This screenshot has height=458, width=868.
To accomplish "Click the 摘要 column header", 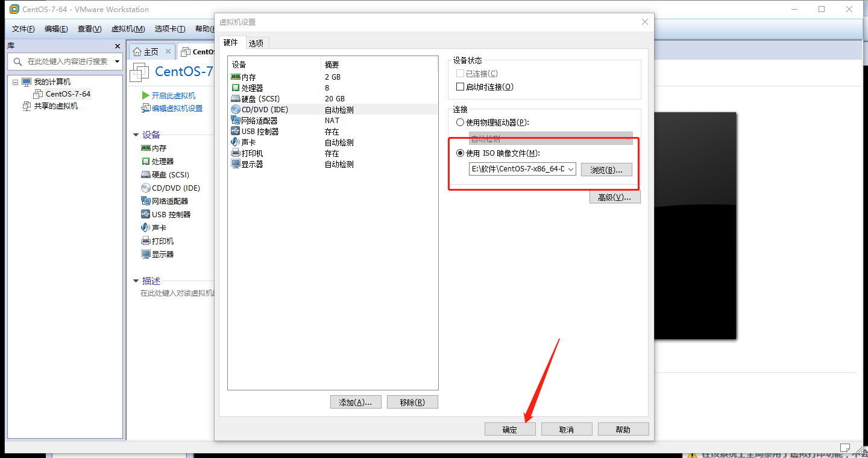I will coord(379,64).
